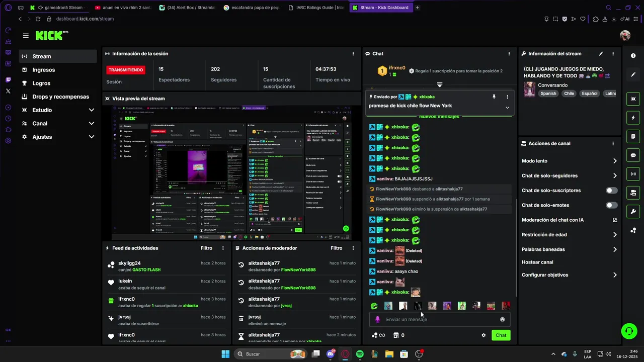Click the Español tag
This screenshot has height=362, width=644.
click(x=590, y=94)
